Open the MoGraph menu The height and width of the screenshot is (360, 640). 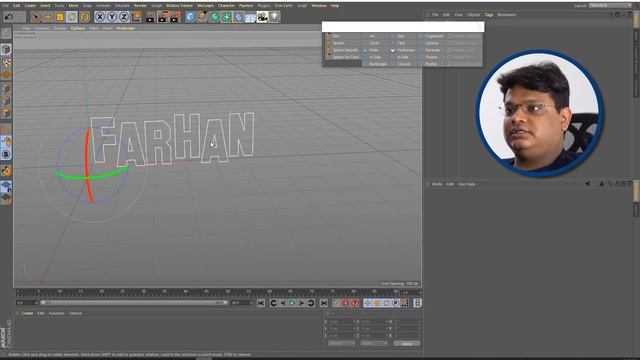(205, 6)
